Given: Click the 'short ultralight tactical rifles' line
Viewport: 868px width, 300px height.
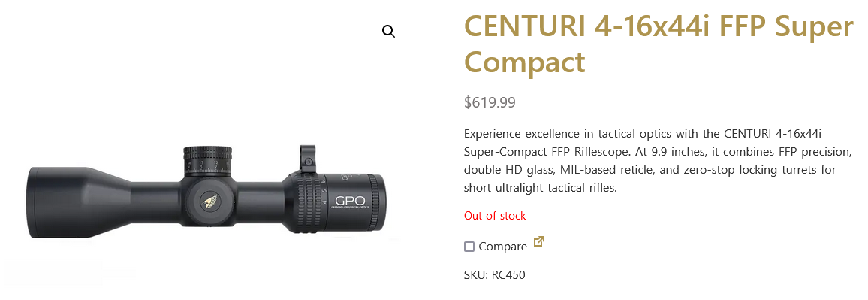Looking at the screenshot, I should coord(540,188).
